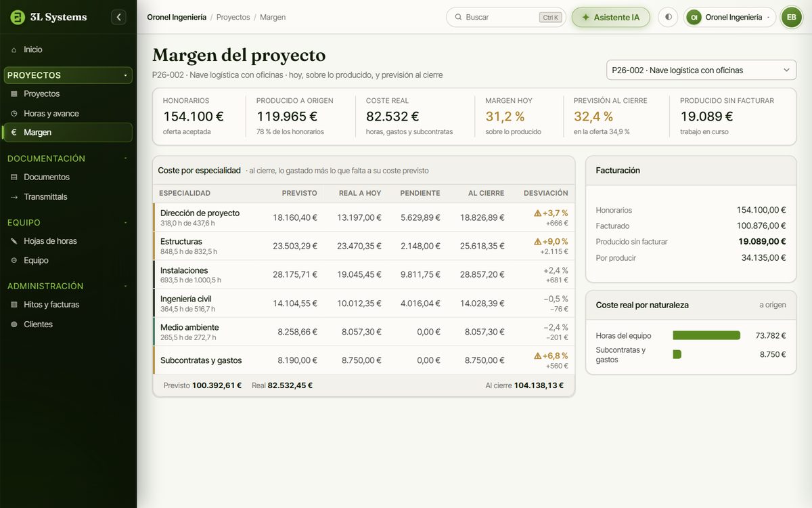812x508 pixels.
Task: Click the AL CIERRE column header
Action: [486, 193]
